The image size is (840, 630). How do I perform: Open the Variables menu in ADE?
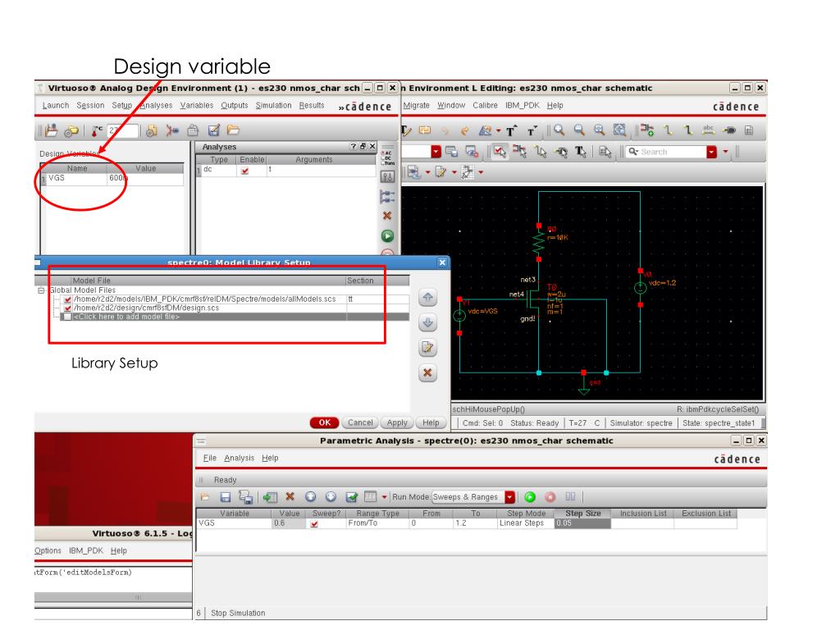point(197,106)
